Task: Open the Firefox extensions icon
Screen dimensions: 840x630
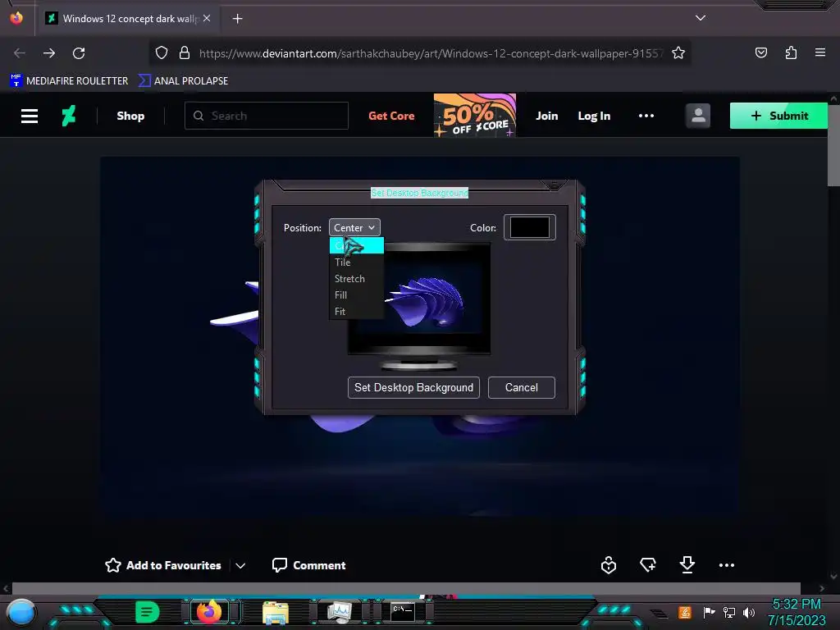Action: [791, 52]
